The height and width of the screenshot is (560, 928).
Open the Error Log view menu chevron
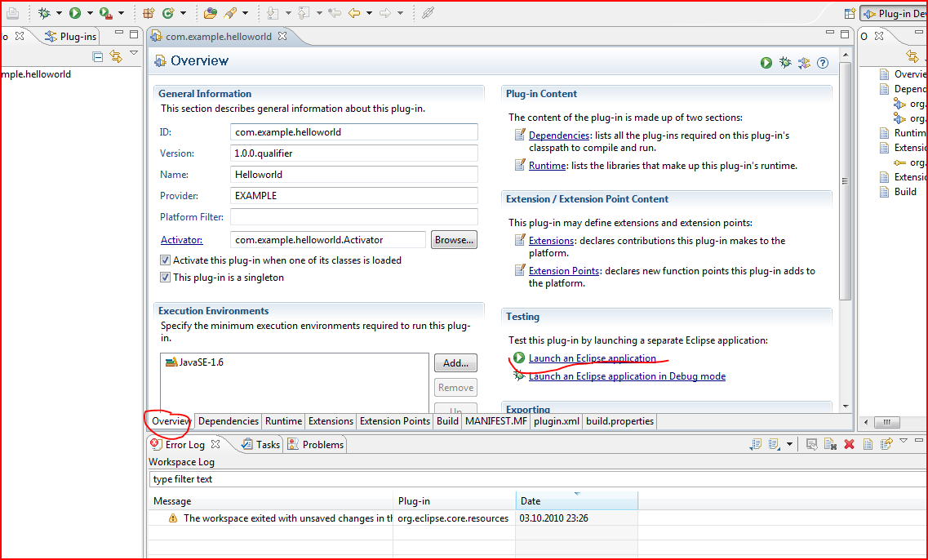point(904,442)
